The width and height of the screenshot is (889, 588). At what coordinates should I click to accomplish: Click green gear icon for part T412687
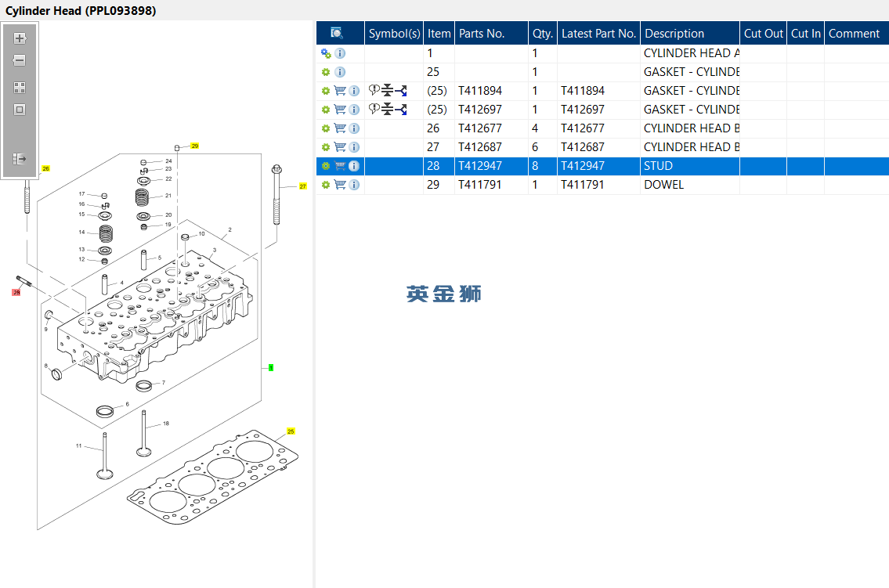click(326, 147)
